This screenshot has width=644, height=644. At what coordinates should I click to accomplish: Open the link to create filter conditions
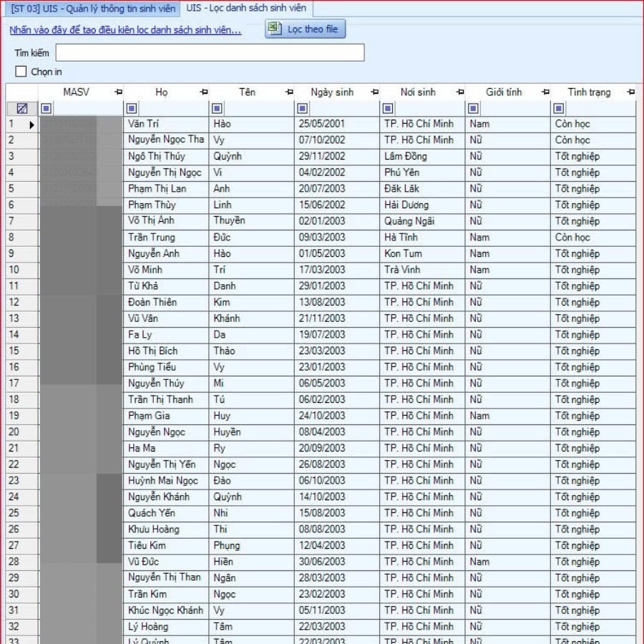point(125,31)
